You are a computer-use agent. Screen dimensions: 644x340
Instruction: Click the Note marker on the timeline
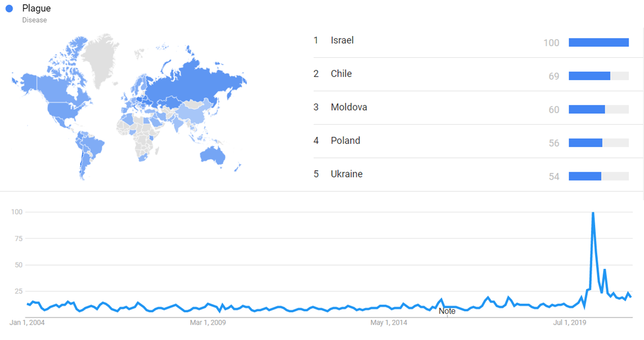click(447, 311)
